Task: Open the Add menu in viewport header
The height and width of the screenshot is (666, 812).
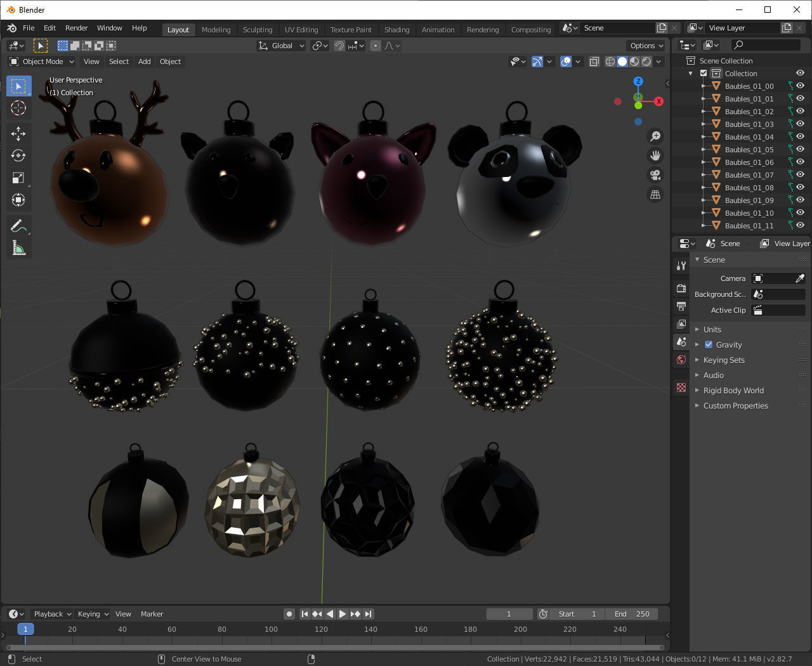Action: coord(144,62)
